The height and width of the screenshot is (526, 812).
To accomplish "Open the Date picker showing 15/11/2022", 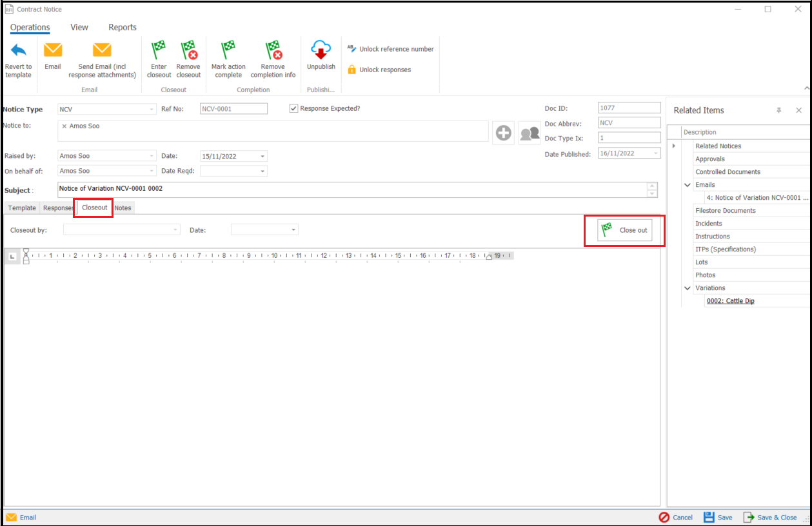I will pos(263,156).
